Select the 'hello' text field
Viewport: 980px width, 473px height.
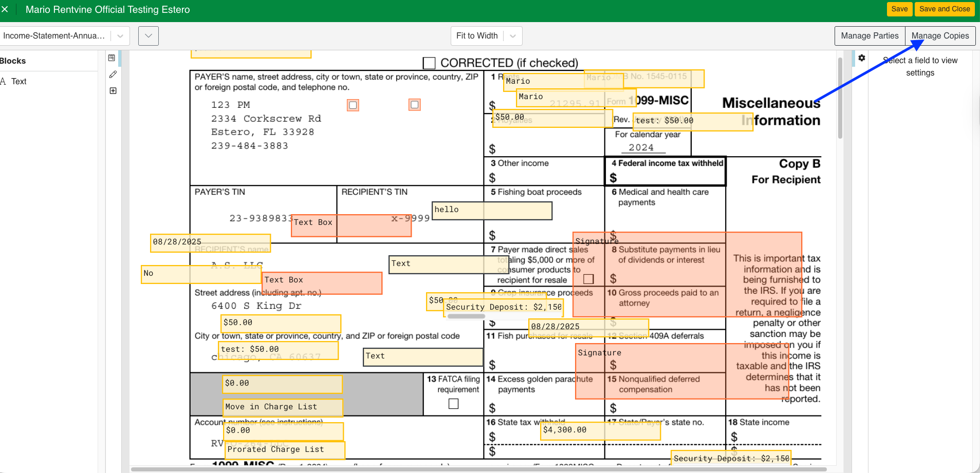(492, 211)
